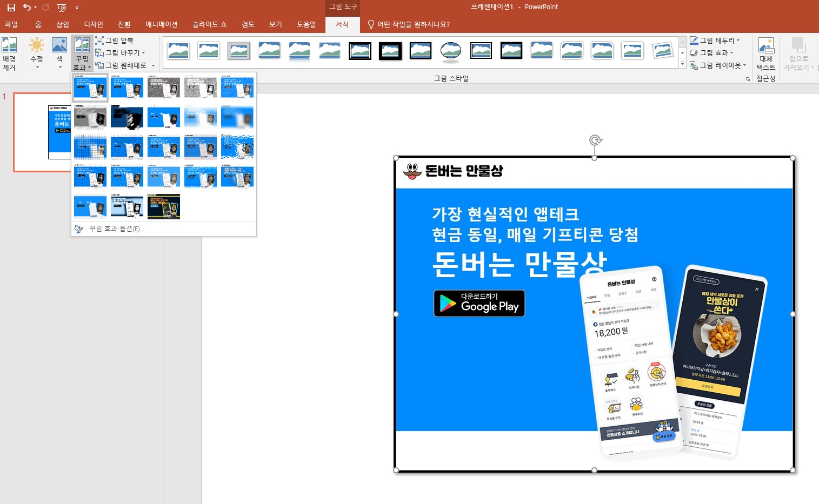This screenshot has width=819, height=504.
Task: Open the 검토 tab
Action: click(248, 24)
